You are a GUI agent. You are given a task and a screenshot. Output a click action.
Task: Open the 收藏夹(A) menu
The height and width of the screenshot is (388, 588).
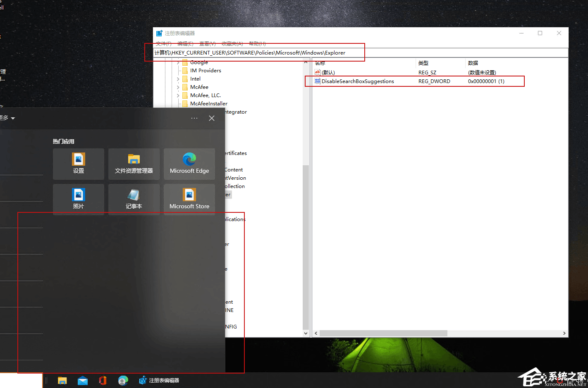click(x=232, y=44)
